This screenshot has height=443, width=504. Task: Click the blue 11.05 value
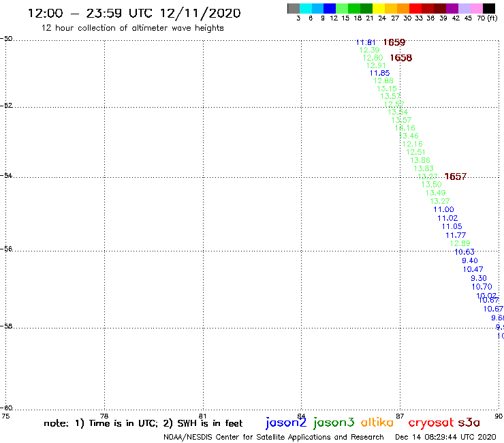452,226
